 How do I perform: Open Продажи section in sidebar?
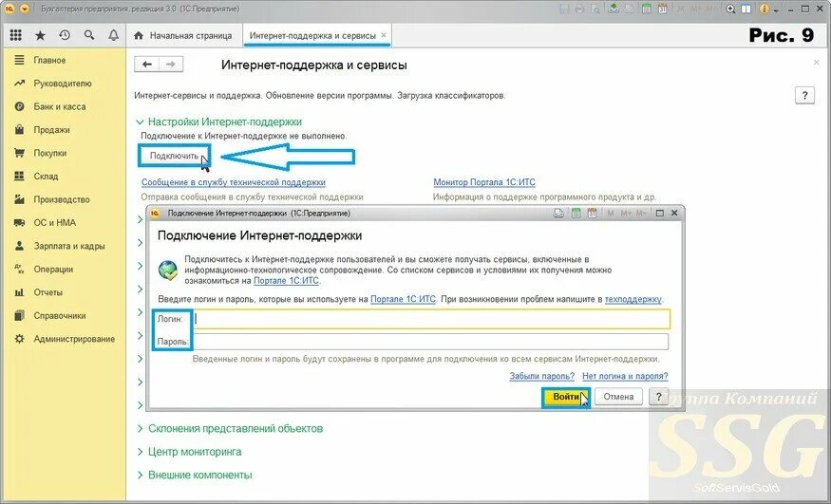point(65,130)
